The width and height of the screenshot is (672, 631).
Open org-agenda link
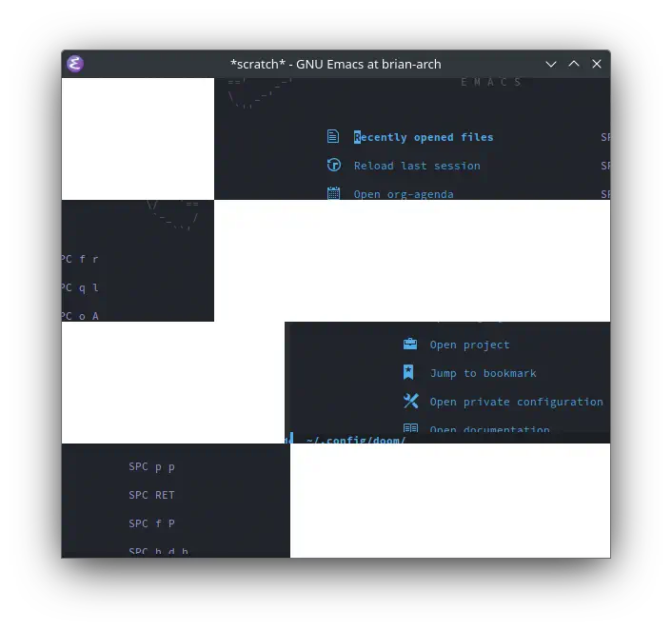click(404, 194)
